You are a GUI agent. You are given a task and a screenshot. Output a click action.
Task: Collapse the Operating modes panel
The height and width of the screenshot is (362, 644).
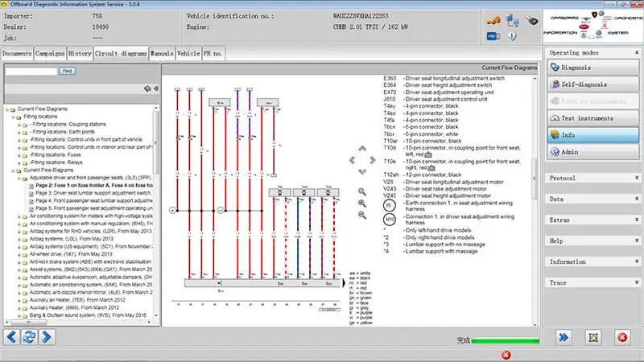tap(637, 52)
